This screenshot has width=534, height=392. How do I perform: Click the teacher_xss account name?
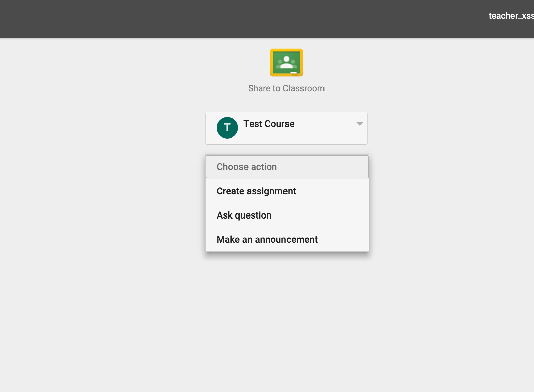[x=511, y=16]
